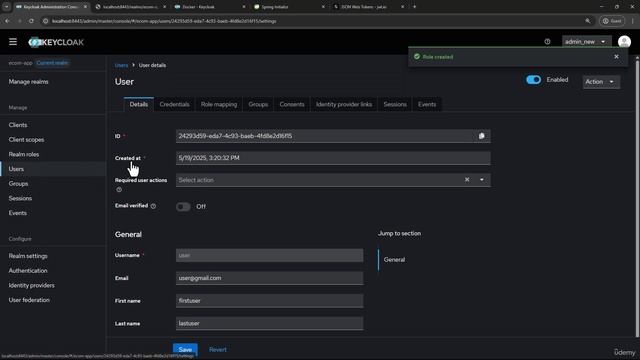Screen dimensions: 640x360
Task: Open Identity providers in the sidebar
Action: [x=31, y=285]
